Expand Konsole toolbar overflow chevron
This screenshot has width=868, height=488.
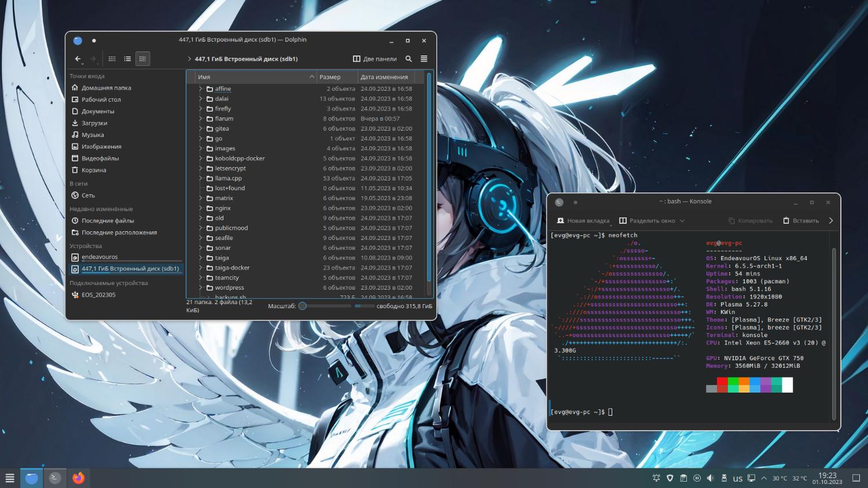click(x=831, y=221)
